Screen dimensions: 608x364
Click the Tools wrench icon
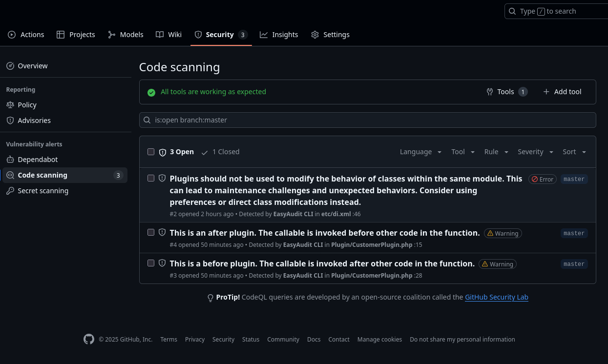490,92
